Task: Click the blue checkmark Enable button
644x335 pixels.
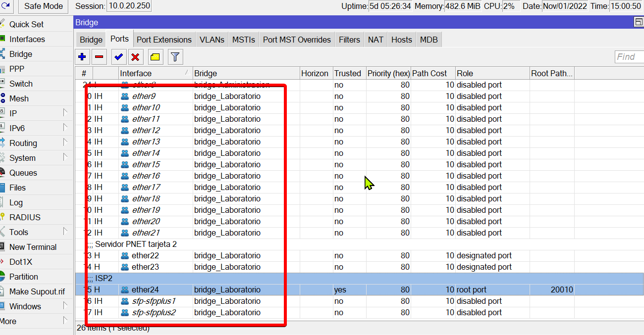Action: pyautogui.click(x=118, y=57)
